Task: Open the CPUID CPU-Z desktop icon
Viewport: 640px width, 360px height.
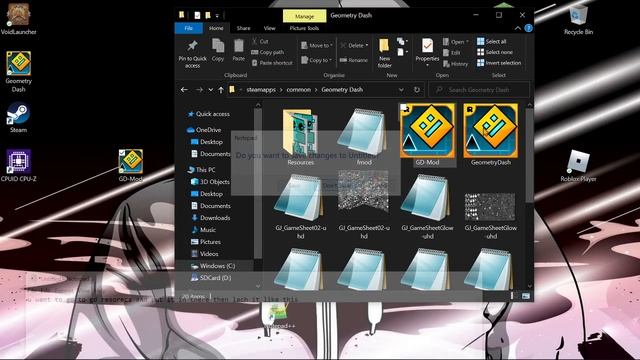Action: (x=18, y=165)
